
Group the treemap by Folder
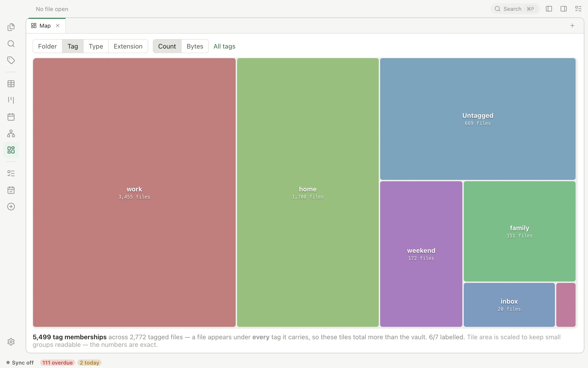point(47,46)
